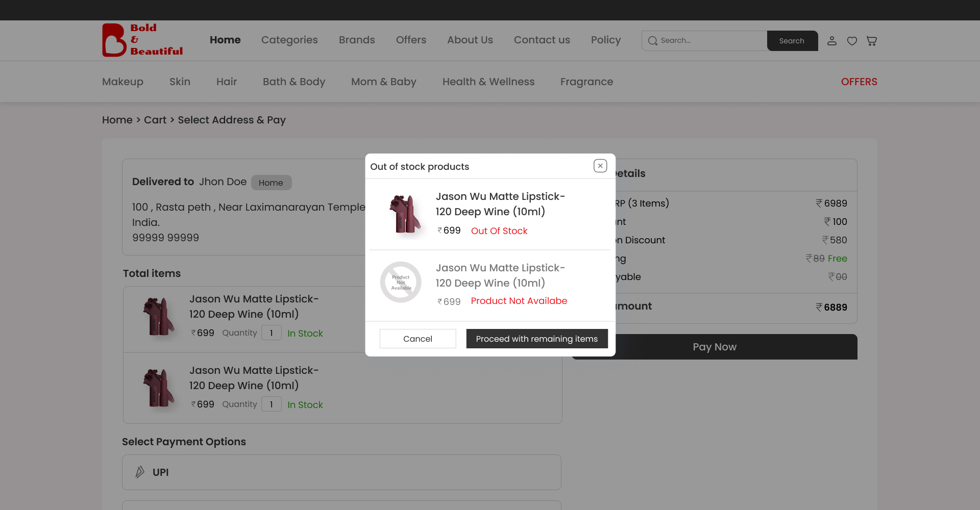Click the total amount ₹6889
Screen dimensions: 980x510
831,307
